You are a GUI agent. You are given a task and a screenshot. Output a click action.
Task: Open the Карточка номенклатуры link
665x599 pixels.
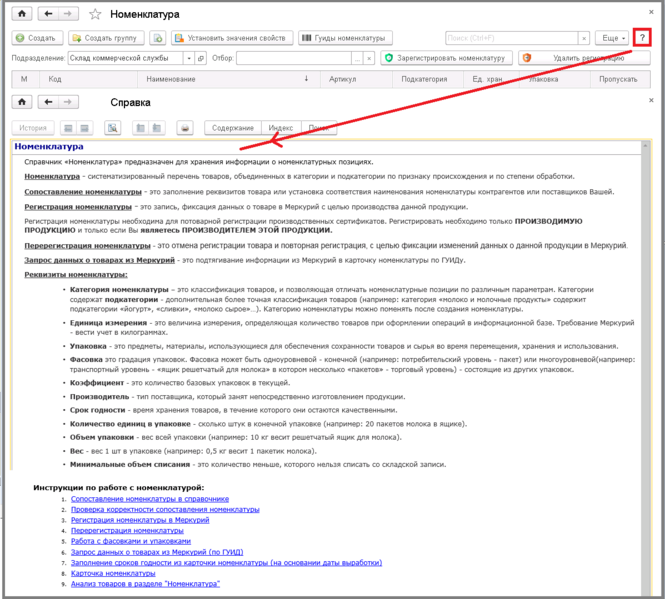coord(119,574)
